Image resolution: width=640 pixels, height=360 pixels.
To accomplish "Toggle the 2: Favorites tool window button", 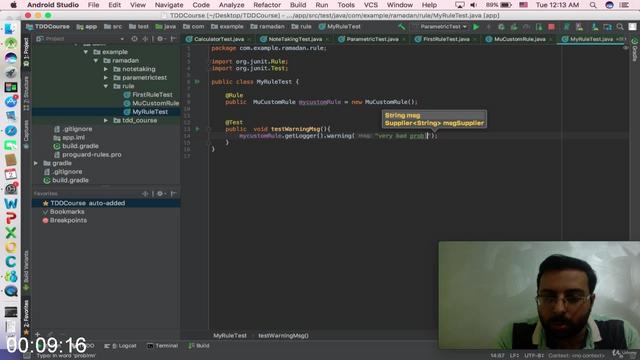I will 26,317.
